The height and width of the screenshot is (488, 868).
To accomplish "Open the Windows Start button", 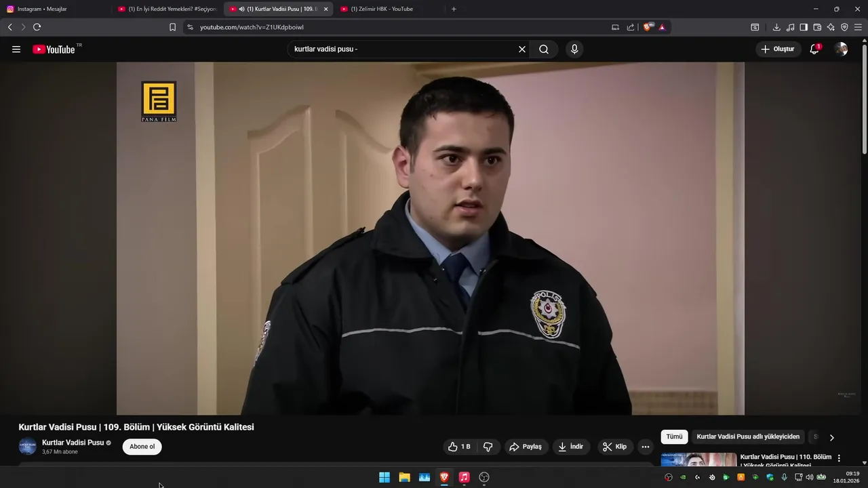I will click(x=384, y=477).
